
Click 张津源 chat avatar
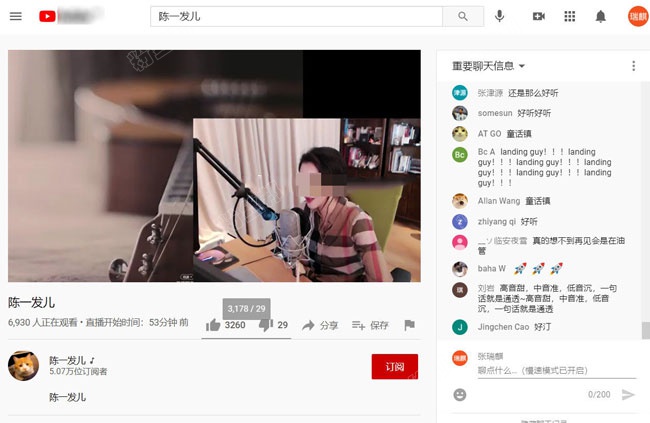click(x=459, y=92)
